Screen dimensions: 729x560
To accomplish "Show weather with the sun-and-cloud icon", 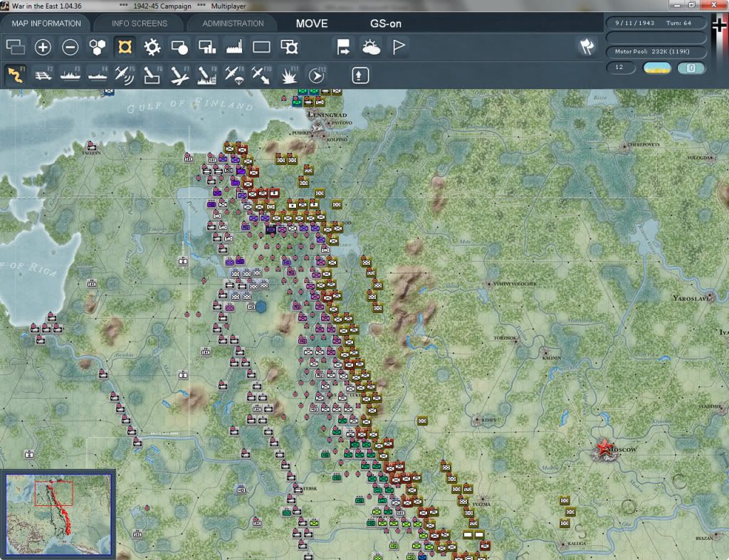I will 371,47.
